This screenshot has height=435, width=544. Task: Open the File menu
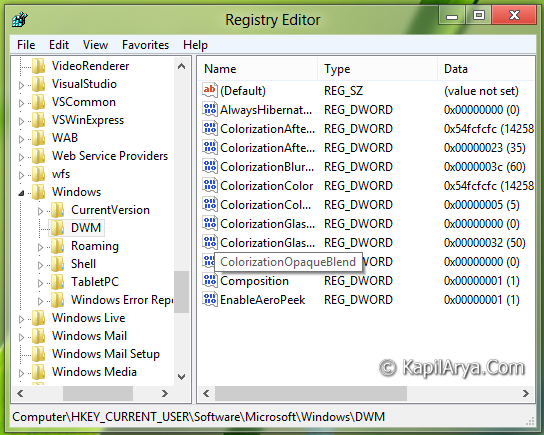[x=26, y=45]
